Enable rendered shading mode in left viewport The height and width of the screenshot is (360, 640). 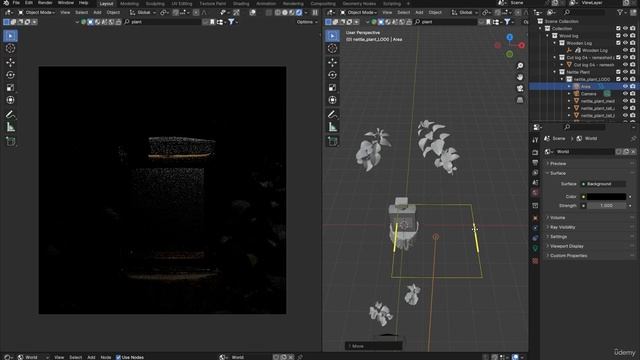[299, 13]
